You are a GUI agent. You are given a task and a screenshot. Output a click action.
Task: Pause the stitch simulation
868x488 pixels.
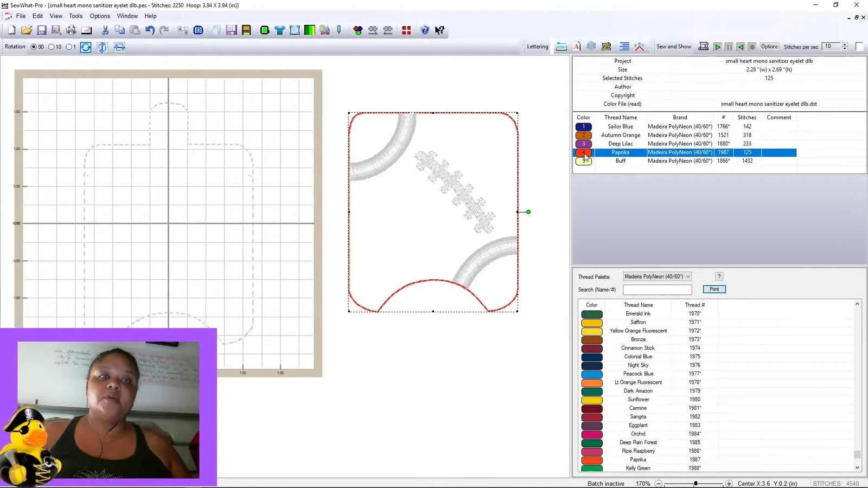729,47
